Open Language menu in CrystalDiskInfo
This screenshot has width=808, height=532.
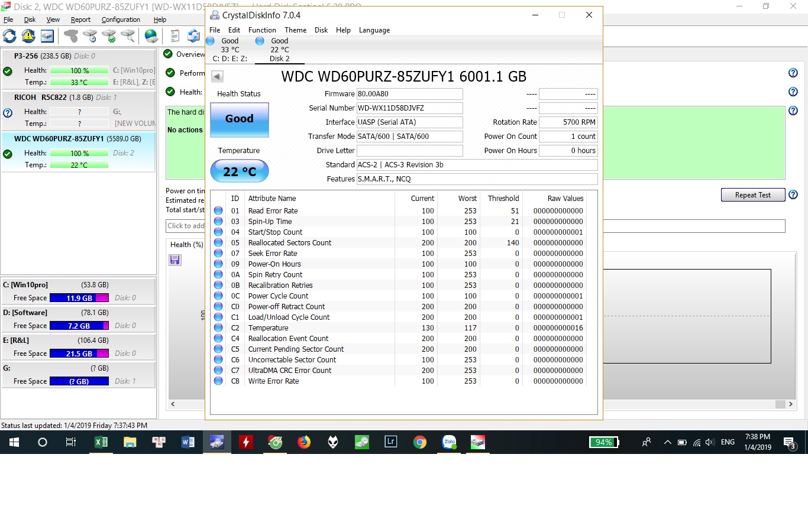coord(374,30)
